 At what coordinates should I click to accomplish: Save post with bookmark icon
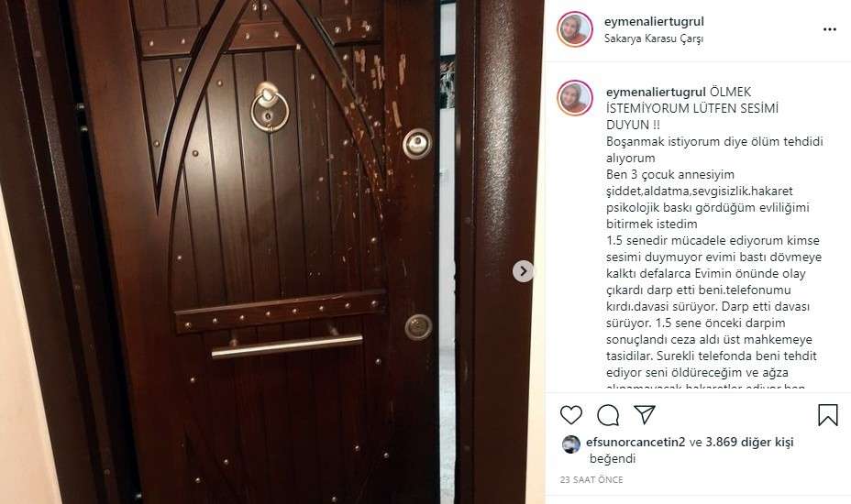pyautogui.click(x=828, y=415)
